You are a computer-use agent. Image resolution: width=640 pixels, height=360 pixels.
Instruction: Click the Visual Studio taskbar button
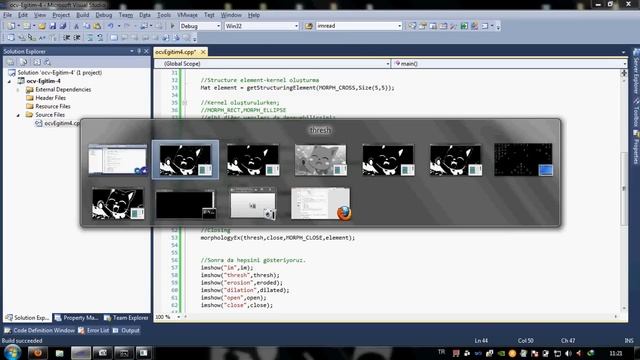point(81,353)
